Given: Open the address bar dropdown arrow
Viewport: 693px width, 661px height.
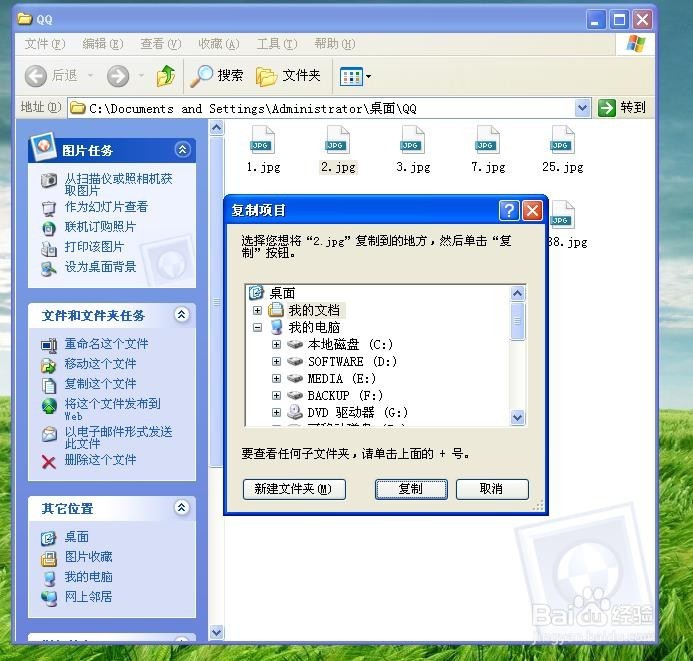Looking at the screenshot, I should pyautogui.click(x=583, y=107).
